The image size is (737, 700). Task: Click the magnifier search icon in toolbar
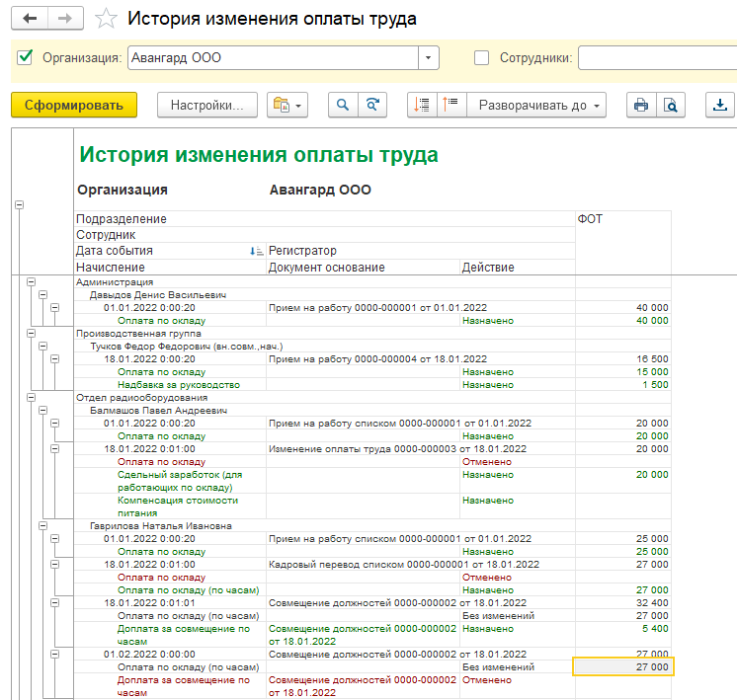[343, 106]
